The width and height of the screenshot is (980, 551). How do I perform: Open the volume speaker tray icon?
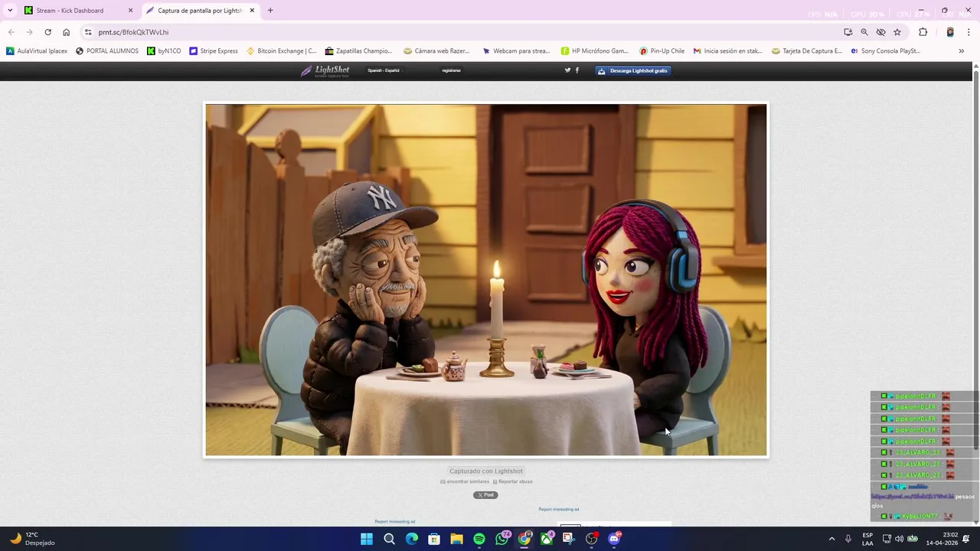point(899,539)
